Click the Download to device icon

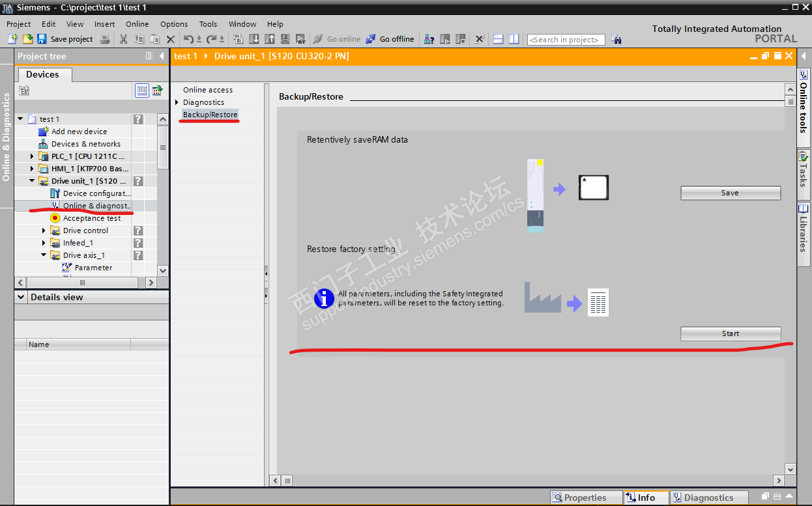pyautogui.click(x=254, y=39)
